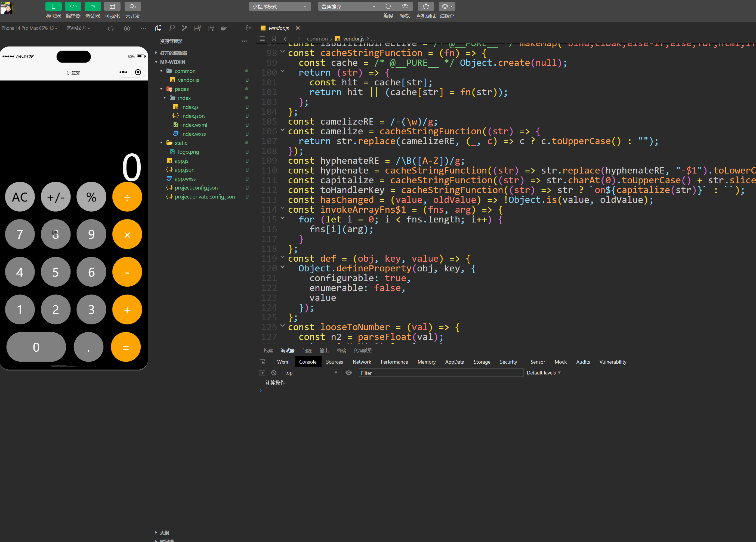Screen dimensions: 756x542
Task: Toggle the visual editor button
Action: pos(112,6)
